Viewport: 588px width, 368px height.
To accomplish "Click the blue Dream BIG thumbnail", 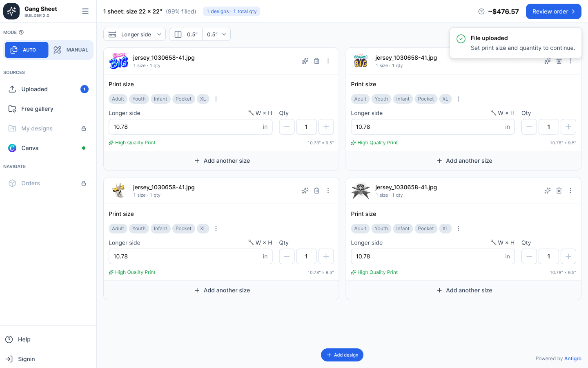I will point(118,61).
